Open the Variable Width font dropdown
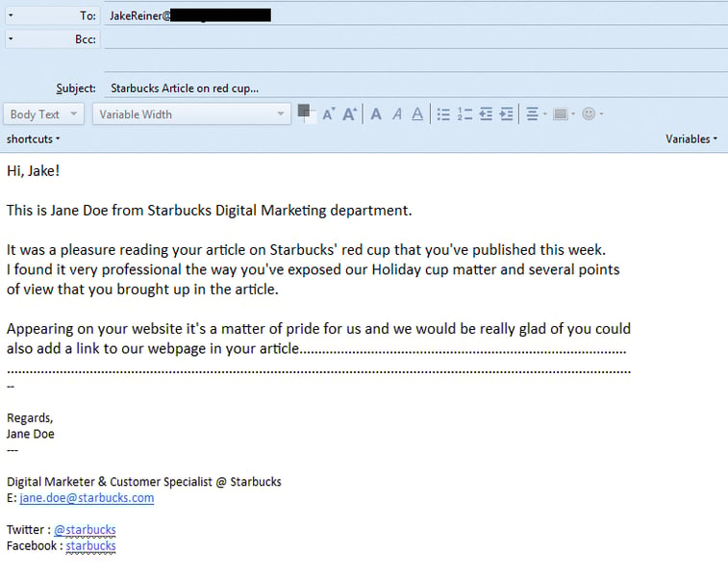Viewport: 728px width, 579px height. [191, 114]
